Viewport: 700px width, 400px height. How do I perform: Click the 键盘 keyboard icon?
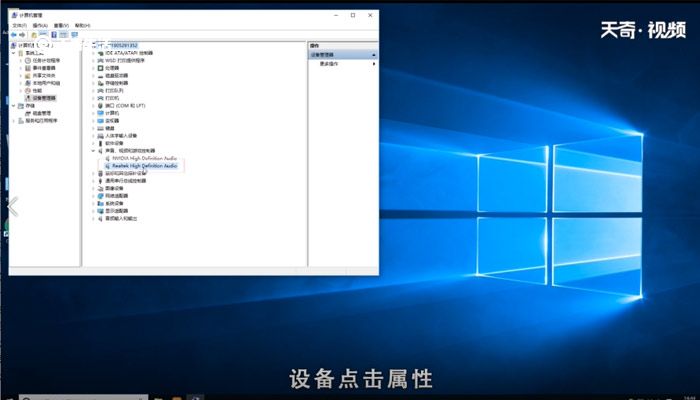tap(100, 128)
